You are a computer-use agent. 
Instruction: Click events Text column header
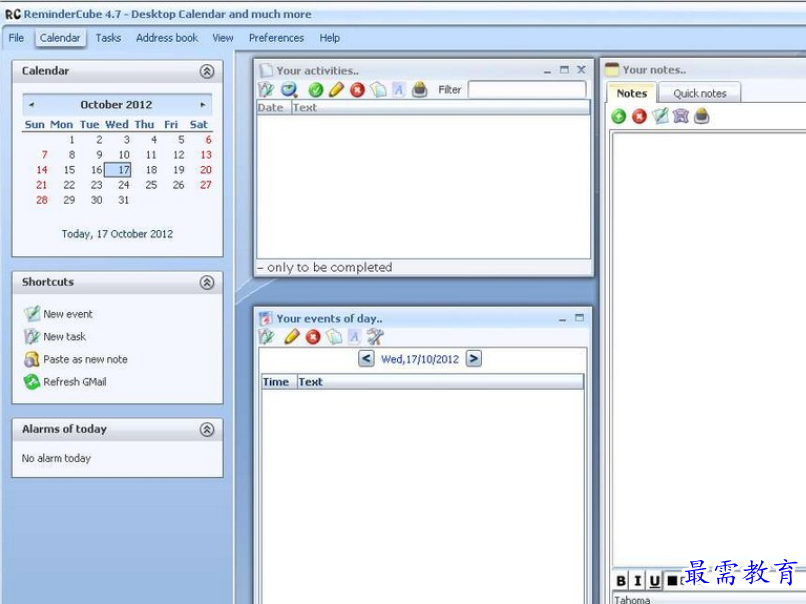(441, 382)
